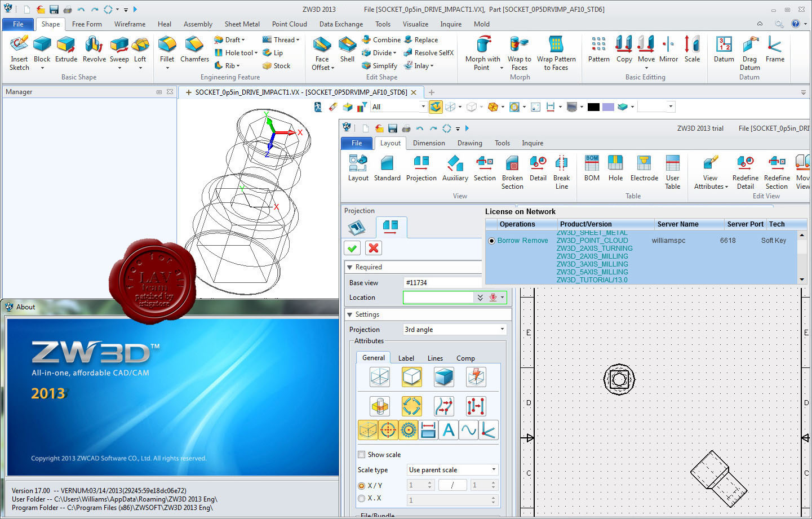
Task: Open the Electrode table tool
Action: (644, 168)
